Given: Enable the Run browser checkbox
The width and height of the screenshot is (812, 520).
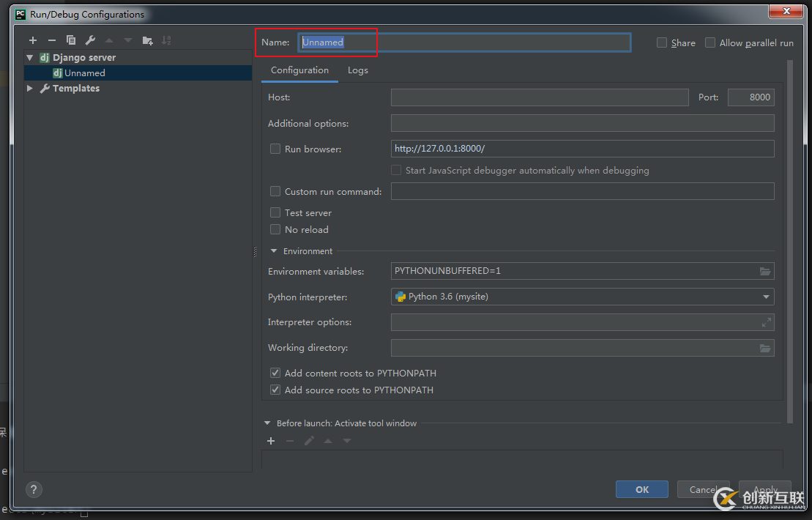Looking at the screenshot, I should [275, 149].
